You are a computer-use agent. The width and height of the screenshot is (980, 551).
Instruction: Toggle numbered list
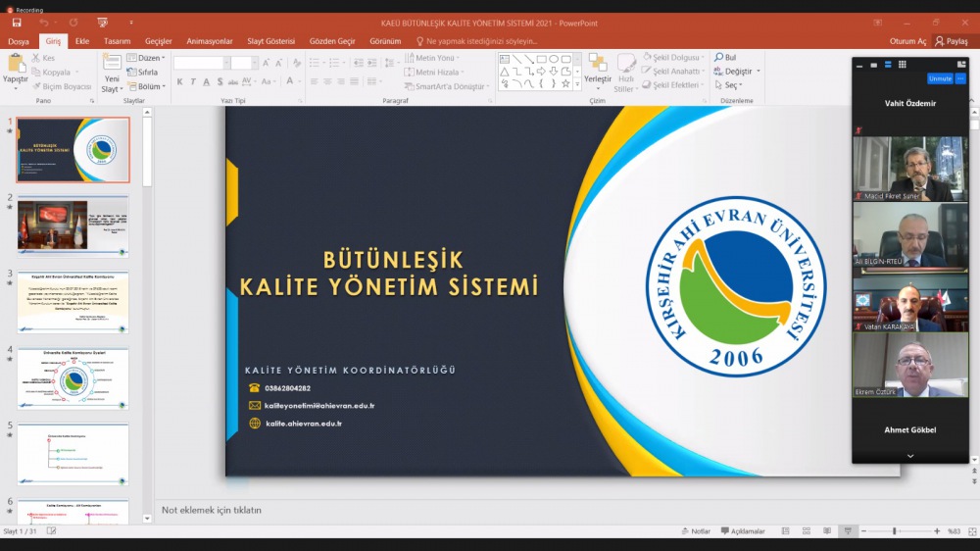pyautogui.click(x=334, y=63)
